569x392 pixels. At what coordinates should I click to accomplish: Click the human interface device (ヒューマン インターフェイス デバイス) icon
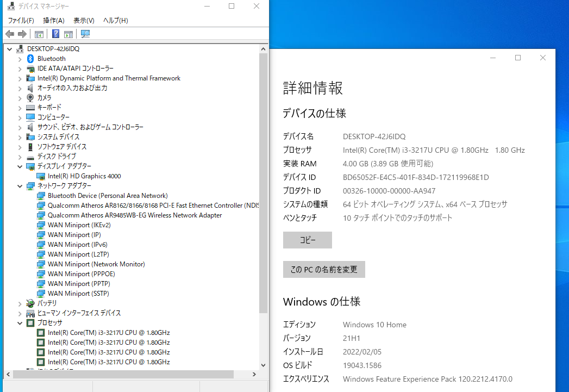coord(30,313)
